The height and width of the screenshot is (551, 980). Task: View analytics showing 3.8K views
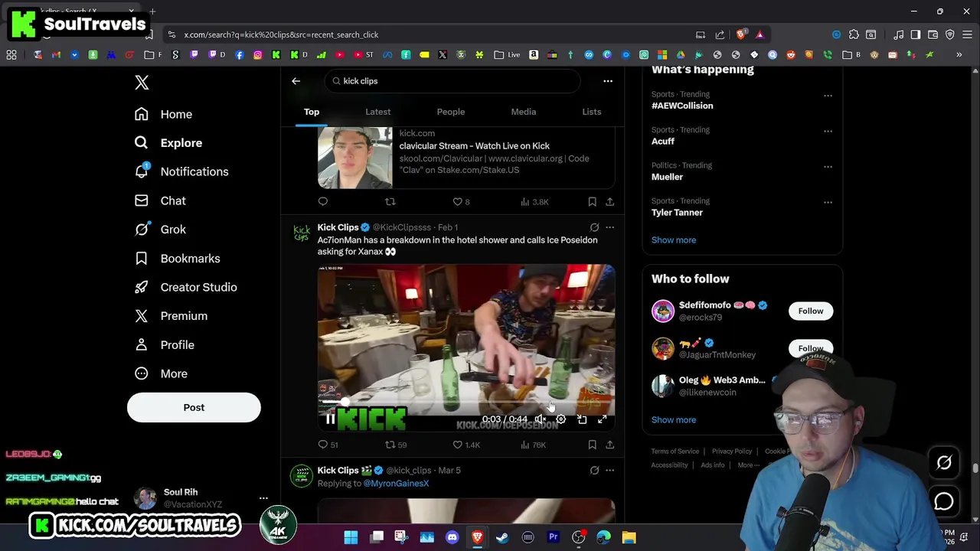(x=534, y=202)
